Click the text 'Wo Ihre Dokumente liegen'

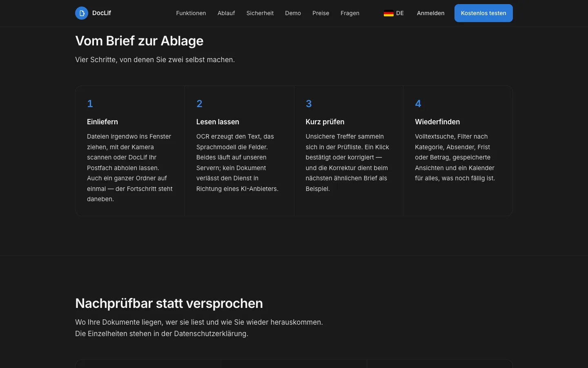click(119, 322)
